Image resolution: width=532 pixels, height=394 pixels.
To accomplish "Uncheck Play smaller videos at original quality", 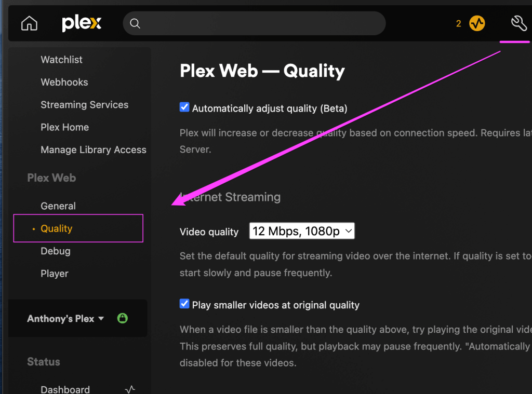I will (x=184, y=304).
